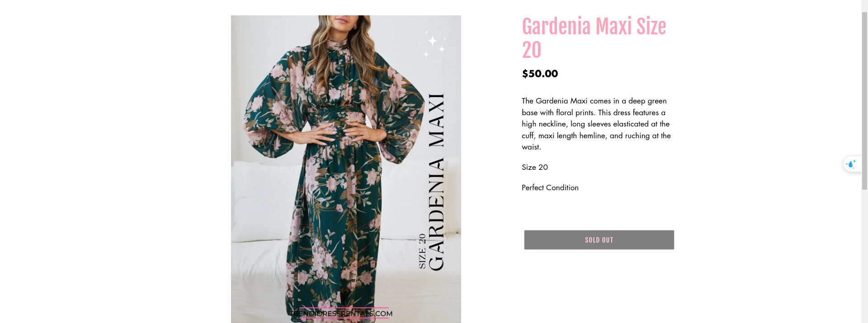Click the vertical GARDENIA MAXI lettering
This screenshot has width=868, height=323.
436,182
